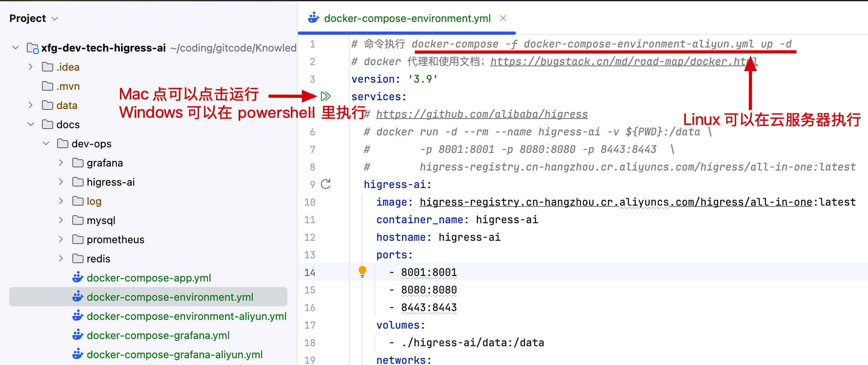Viewport: 868px width, 365px height.
Task: Click Docker icon of docker-compose-grafana.yml
Action: (x=78, y=335)
